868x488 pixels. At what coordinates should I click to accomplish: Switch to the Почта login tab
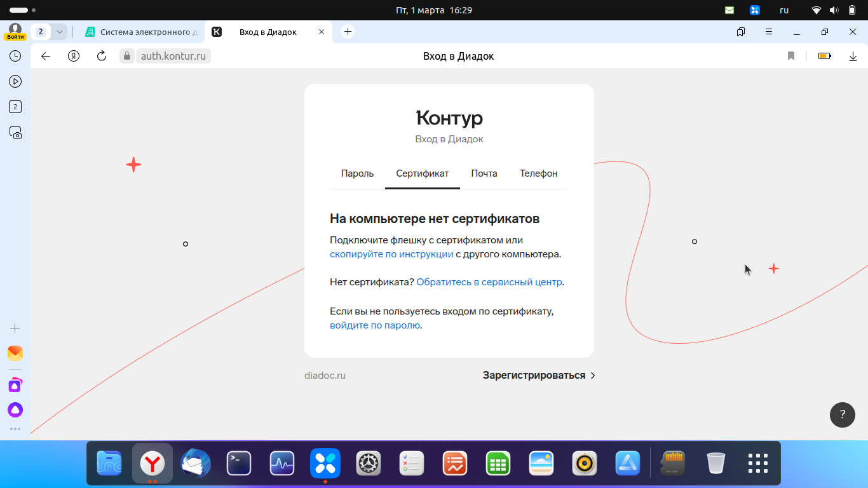coord(484,173)
